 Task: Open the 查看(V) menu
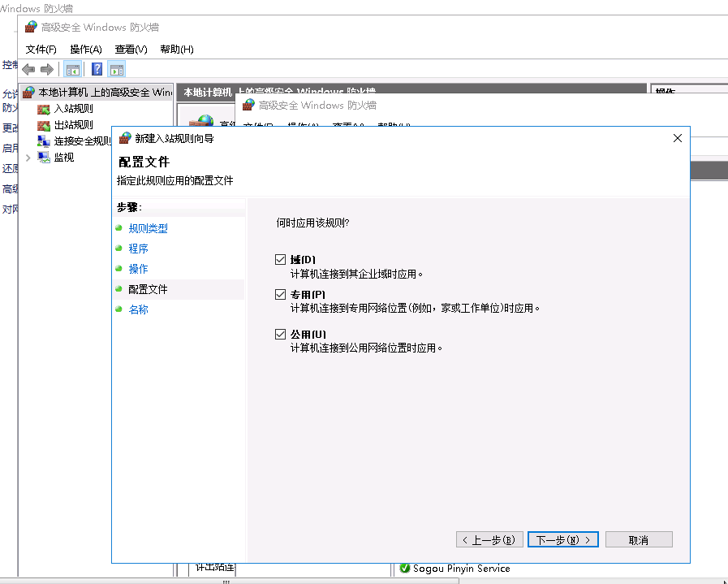(x=131, y=49)
